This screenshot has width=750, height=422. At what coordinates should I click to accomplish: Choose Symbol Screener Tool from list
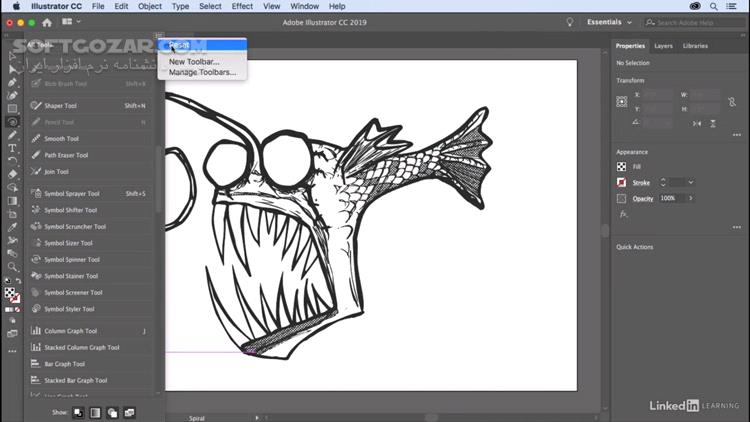[88, 292]
